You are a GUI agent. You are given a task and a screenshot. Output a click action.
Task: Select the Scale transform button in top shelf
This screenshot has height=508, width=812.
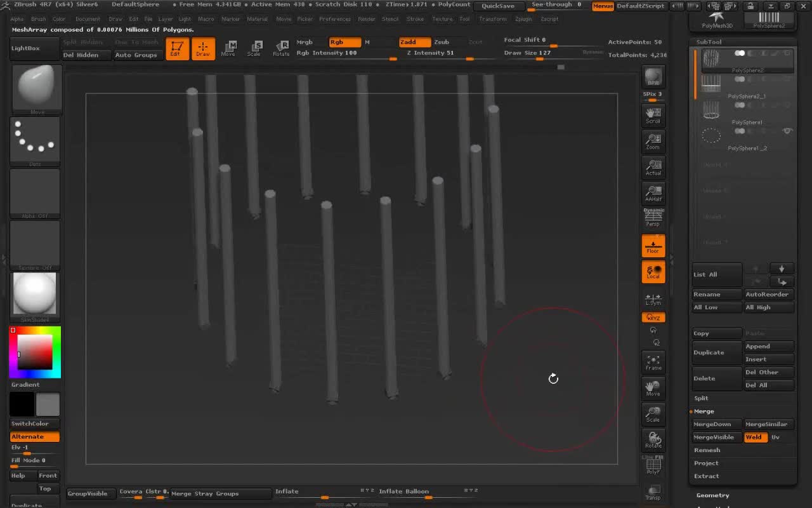pos(254,49)
